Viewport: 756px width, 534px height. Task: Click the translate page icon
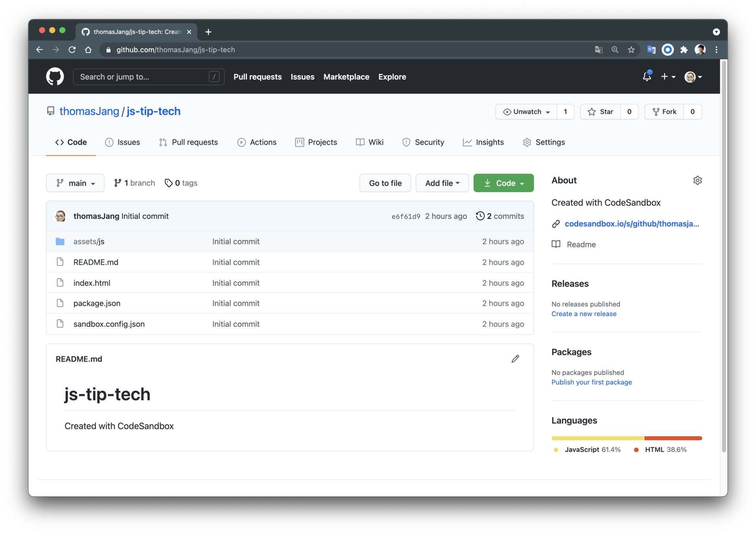point(598,49)
